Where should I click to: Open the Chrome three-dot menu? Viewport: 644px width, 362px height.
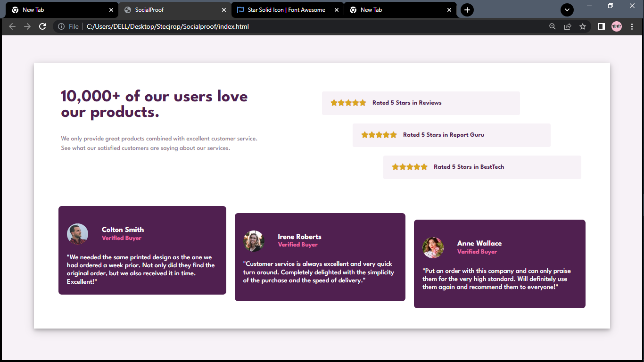[632, 26]
